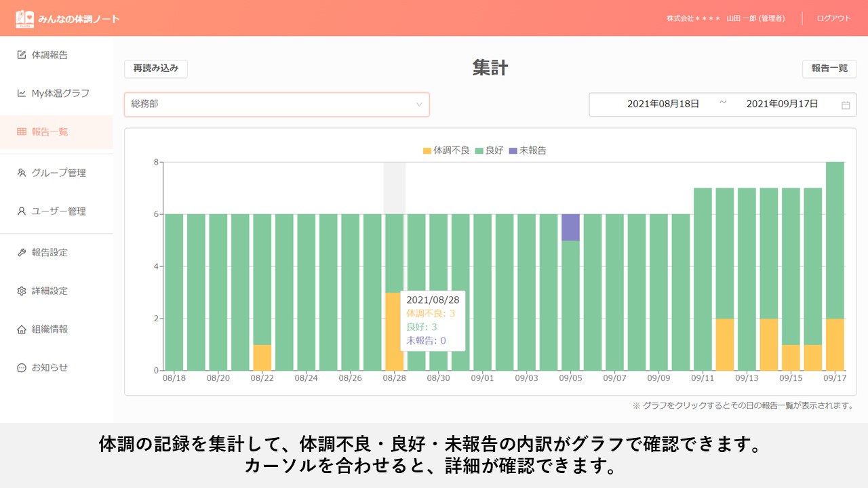Click the My体温グラフ chart icon
The height and width of the screenshot is (488, 868).
[x=22, y=94]
